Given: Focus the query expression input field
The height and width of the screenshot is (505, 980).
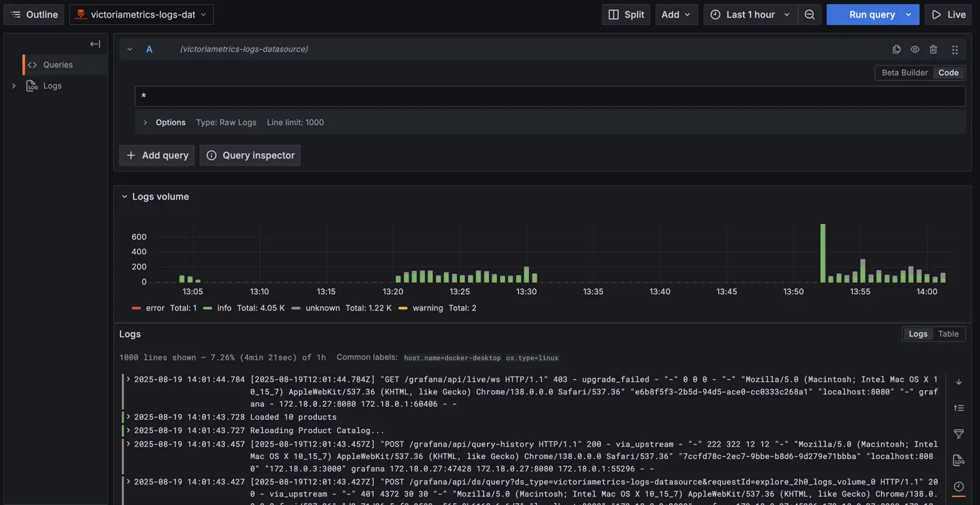Looking at the screenshot, I should 550,96.
